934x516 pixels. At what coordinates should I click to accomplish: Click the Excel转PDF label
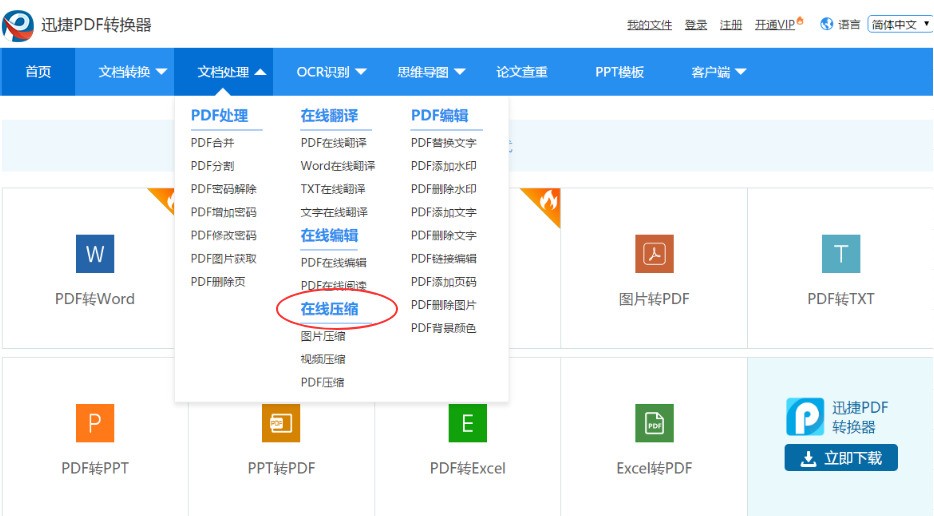654,468
